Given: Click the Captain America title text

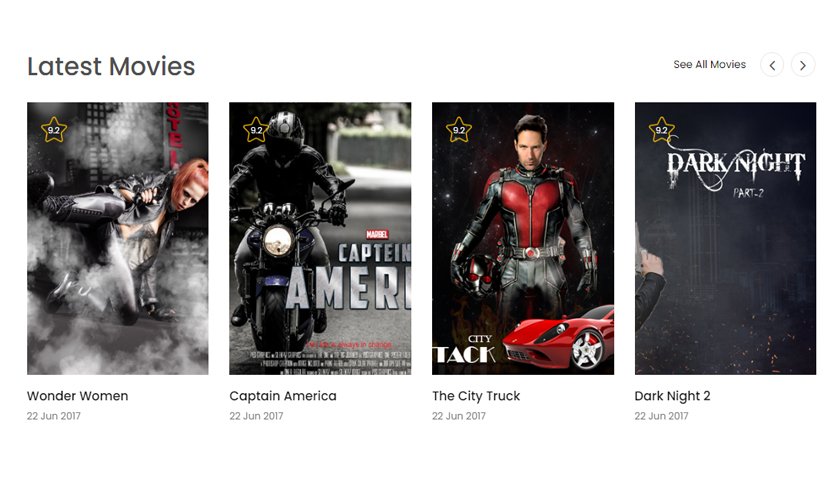Looking at the screenshot, I should coord(283,396).
